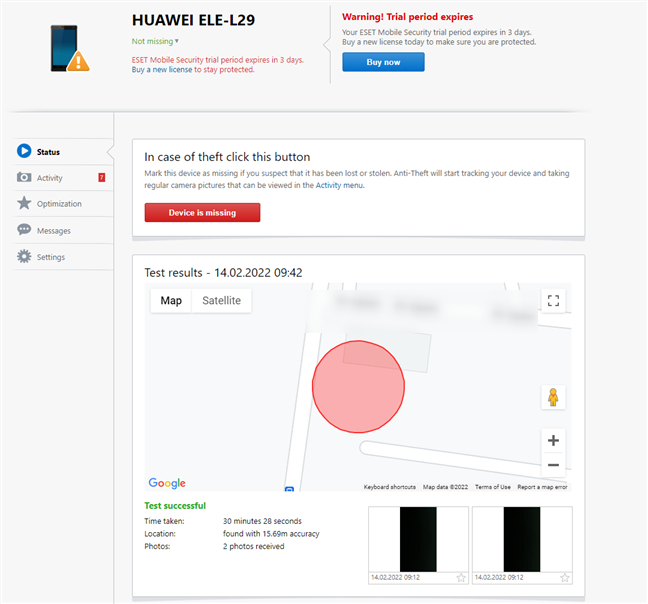Click the Test successful status text

pos(175,506)
